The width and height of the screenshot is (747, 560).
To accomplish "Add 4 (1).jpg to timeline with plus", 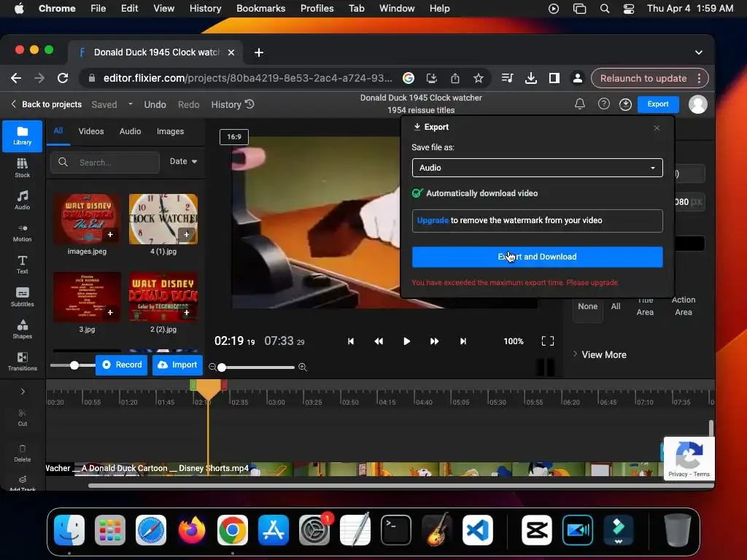I will (x=186, y=234).
